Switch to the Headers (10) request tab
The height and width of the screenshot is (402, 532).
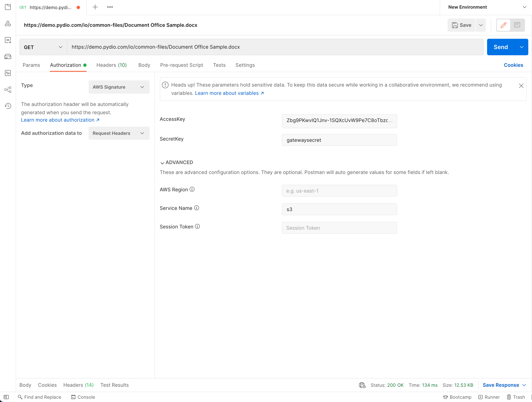(111, 65)
